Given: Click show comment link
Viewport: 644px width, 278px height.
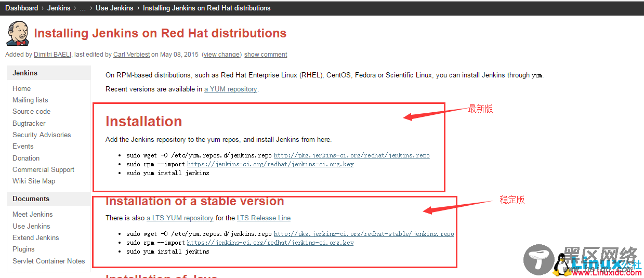Looking at the screenshot, I should [266, 55].
